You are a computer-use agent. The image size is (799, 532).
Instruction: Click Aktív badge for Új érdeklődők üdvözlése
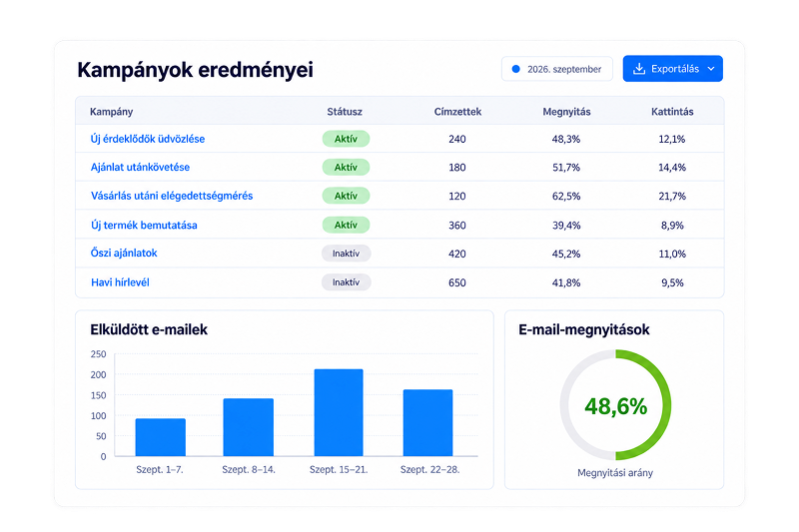tap(346, 139)
